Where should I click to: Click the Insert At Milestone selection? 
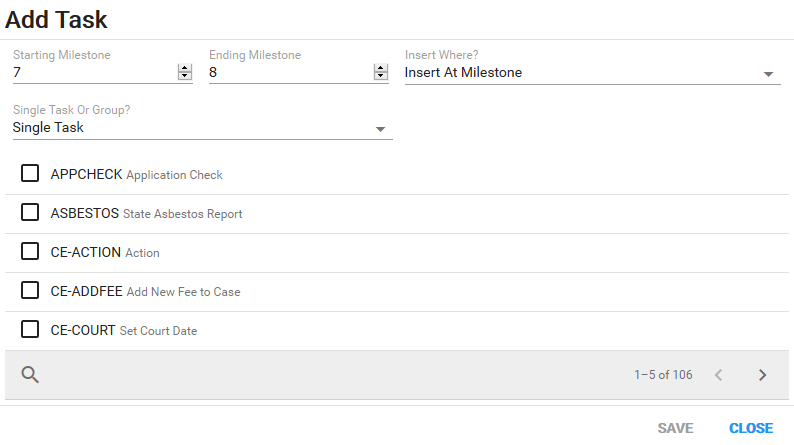coord(463,72)
